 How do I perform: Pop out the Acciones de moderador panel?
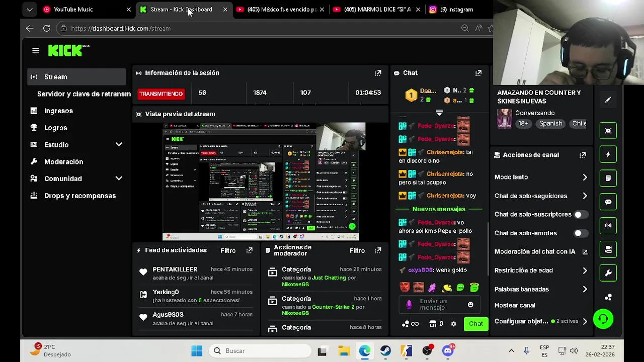click(x=378, y=250)
